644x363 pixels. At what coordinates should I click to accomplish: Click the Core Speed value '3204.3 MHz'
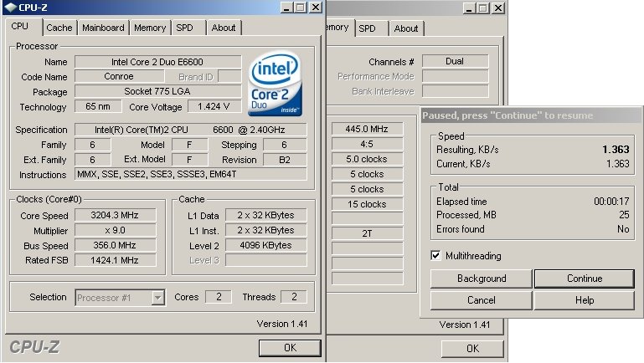point(115,215)
